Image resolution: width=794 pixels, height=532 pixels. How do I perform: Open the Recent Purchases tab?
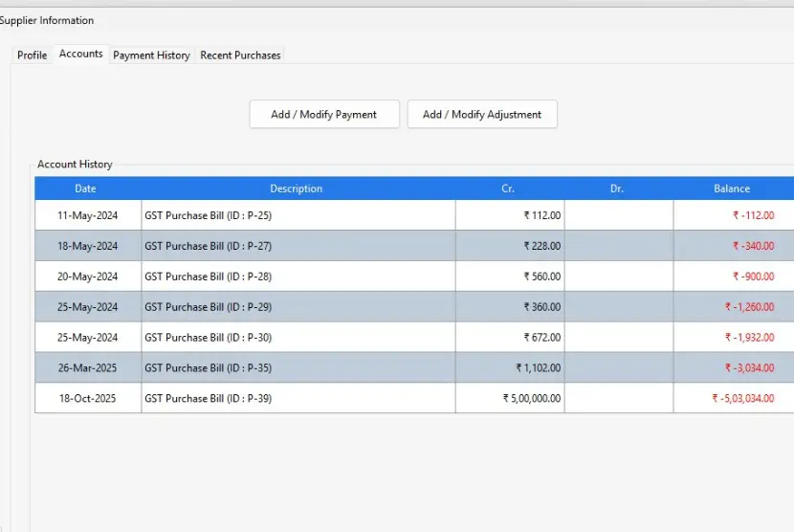pos(240,55)
